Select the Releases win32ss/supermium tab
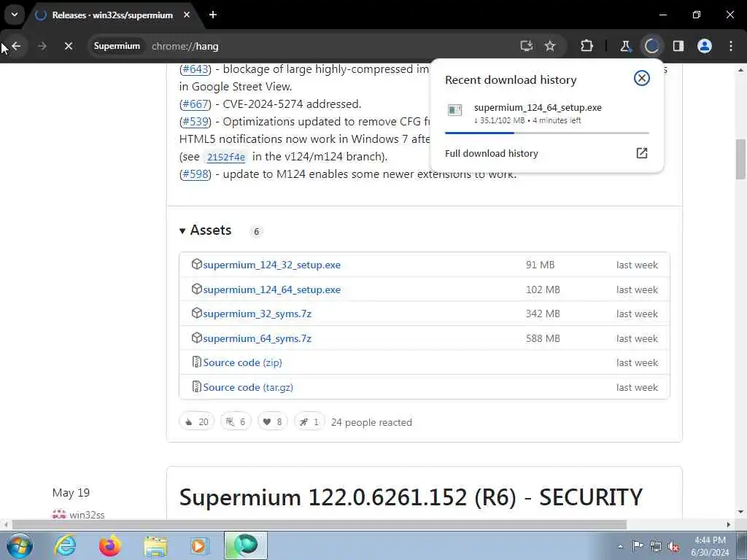747x560 pixels. click(x=113, y=15)
